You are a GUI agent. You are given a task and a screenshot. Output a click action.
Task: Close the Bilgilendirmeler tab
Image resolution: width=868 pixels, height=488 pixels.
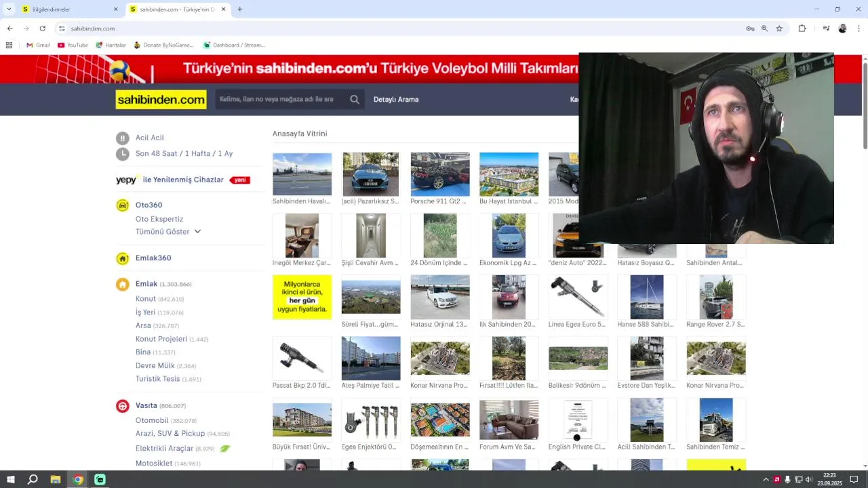pyautogui.click(x=115, y=9)
